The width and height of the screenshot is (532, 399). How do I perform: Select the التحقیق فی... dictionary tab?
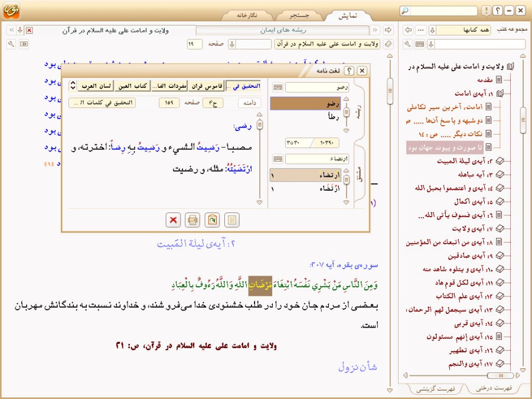click(244, 86)
